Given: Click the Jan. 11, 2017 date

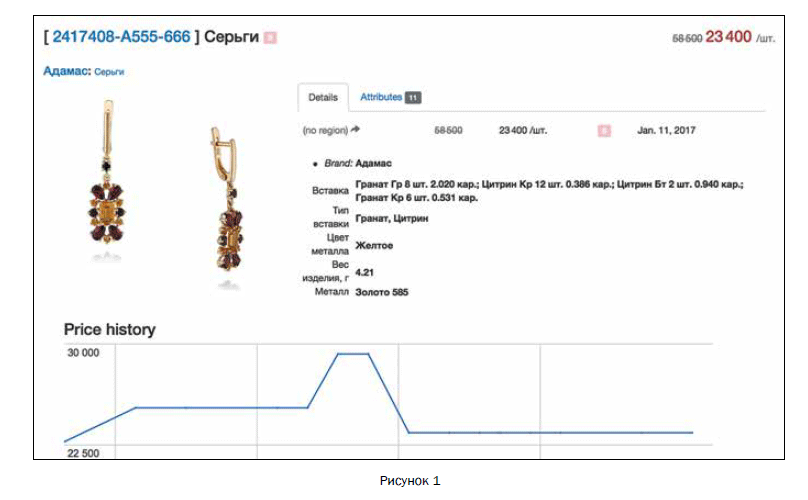Looking at the screenshot, I should tap(666, 130).
